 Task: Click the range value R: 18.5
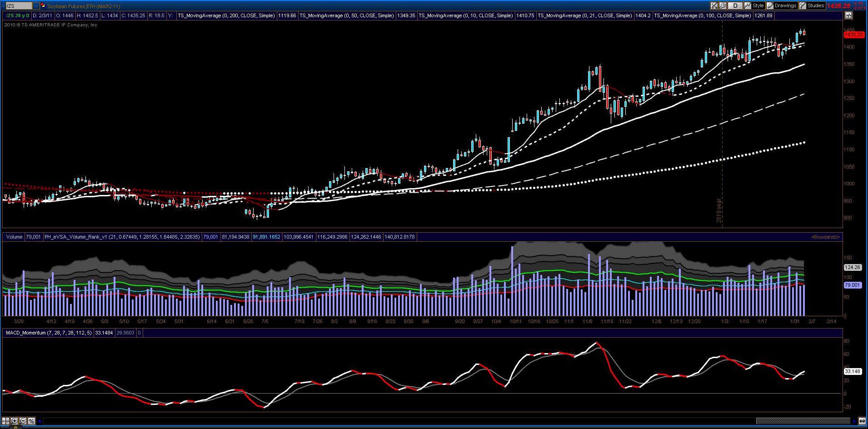156,15
